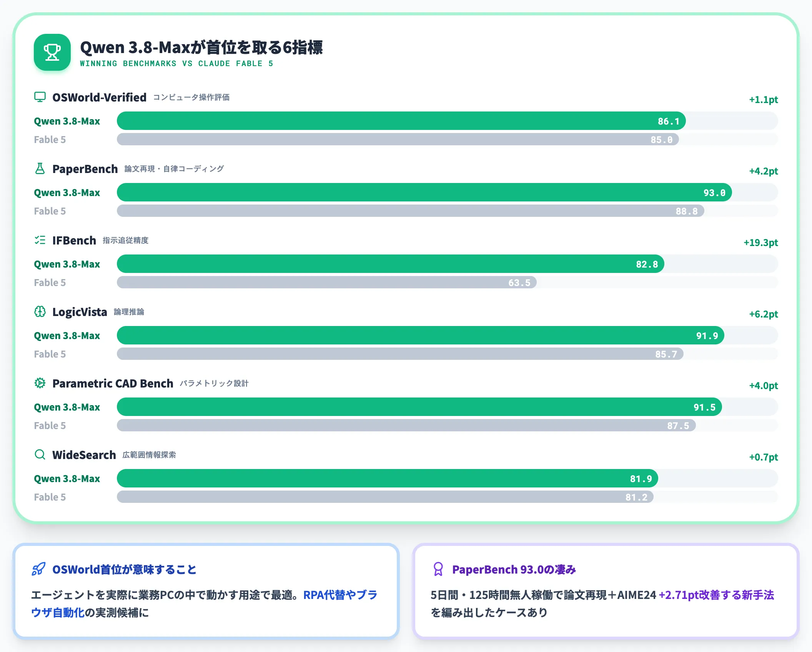Click the flask icon beside PaperBench

pos(40,168)
